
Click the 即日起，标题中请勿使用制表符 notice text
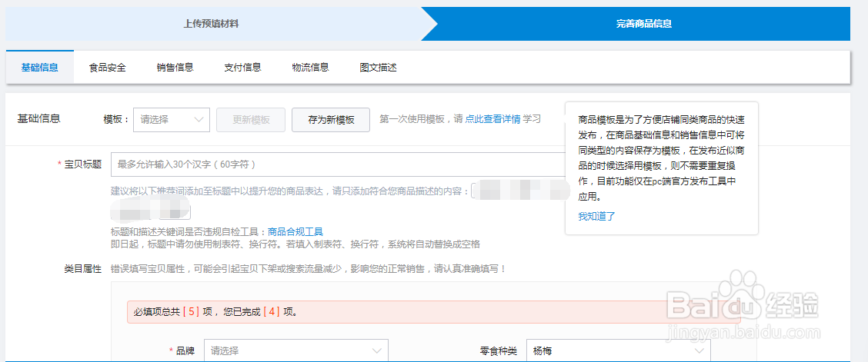pyautogui.click(x=295, y=244)
